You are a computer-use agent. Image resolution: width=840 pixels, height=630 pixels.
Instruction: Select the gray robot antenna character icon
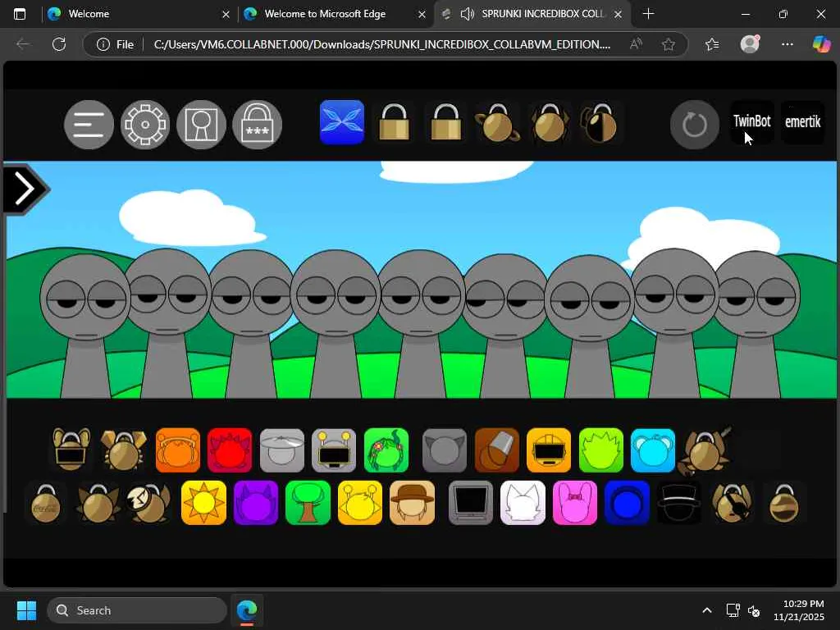coord(334,450)
